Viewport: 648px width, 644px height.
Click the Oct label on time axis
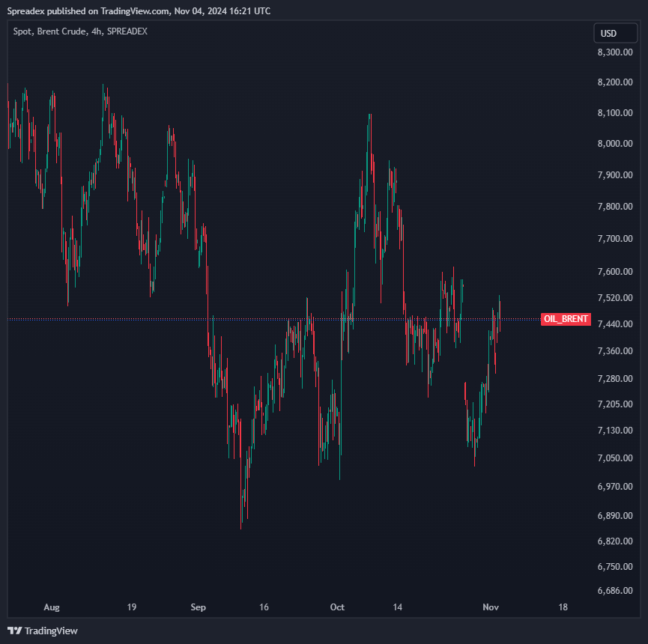pos(337,607)
